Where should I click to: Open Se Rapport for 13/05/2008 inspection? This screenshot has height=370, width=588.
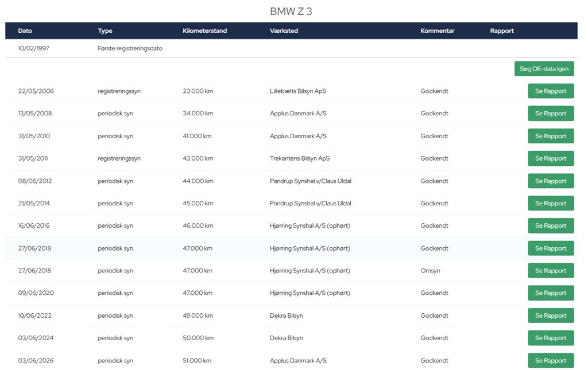(x=551, y=114)
